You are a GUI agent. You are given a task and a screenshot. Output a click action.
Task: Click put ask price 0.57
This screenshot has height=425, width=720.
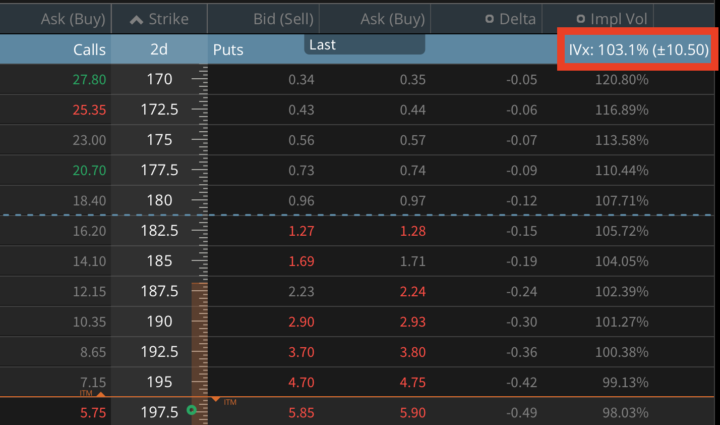412,140
